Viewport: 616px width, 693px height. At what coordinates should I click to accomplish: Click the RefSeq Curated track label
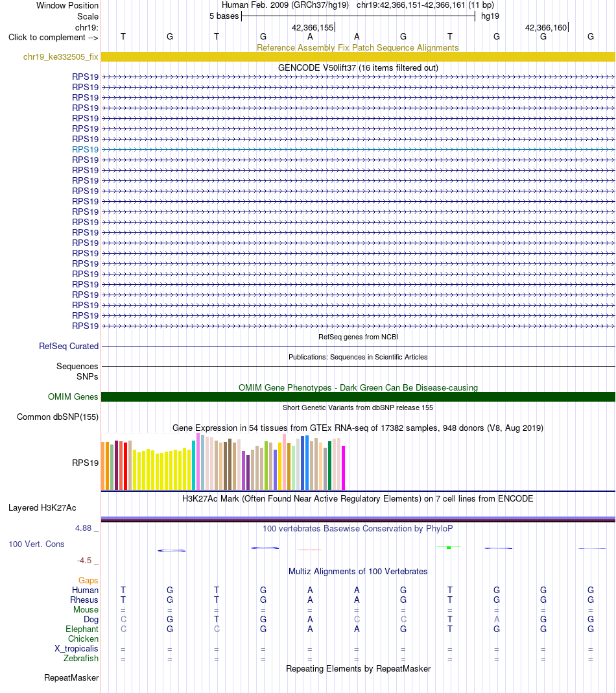click(69, 346)
